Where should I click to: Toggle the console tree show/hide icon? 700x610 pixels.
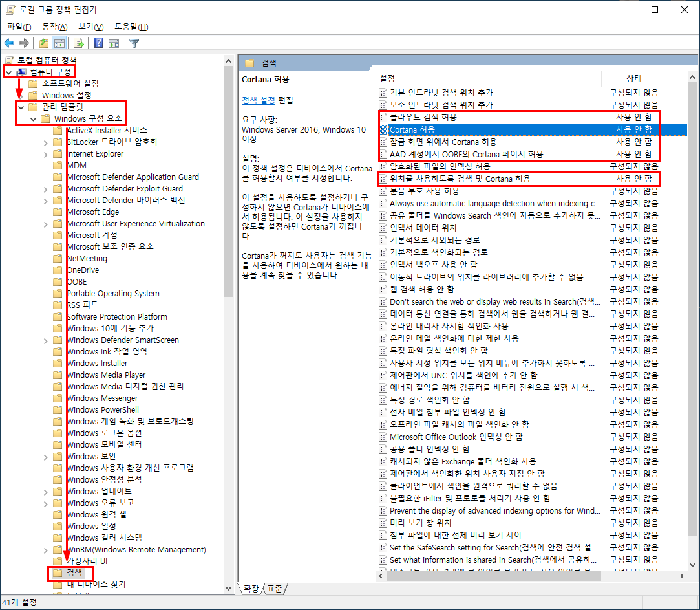(59, 43)
